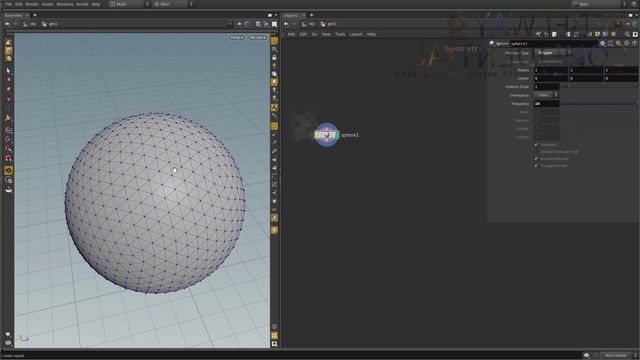Click geo1 in network editor path bar
Viewport: 640px width, 360px height.
(329, 24)
